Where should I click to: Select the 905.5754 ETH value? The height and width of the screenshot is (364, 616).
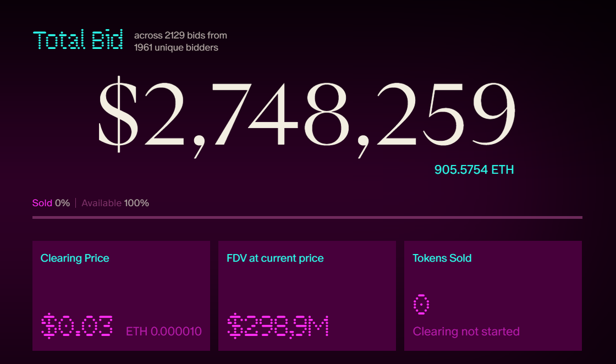tap(474, 169)
